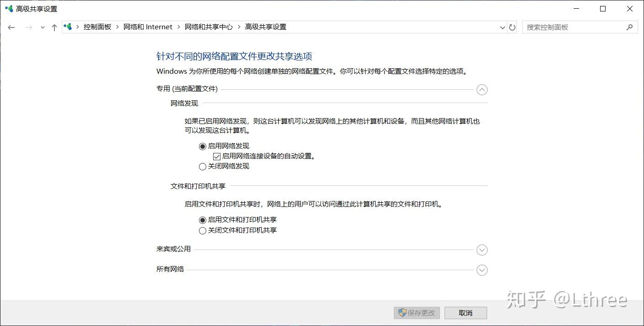Image resolution: width=644 pixels, height=326 pixels.
Task: Go back with the left arrow
Action: coord(11,27)
